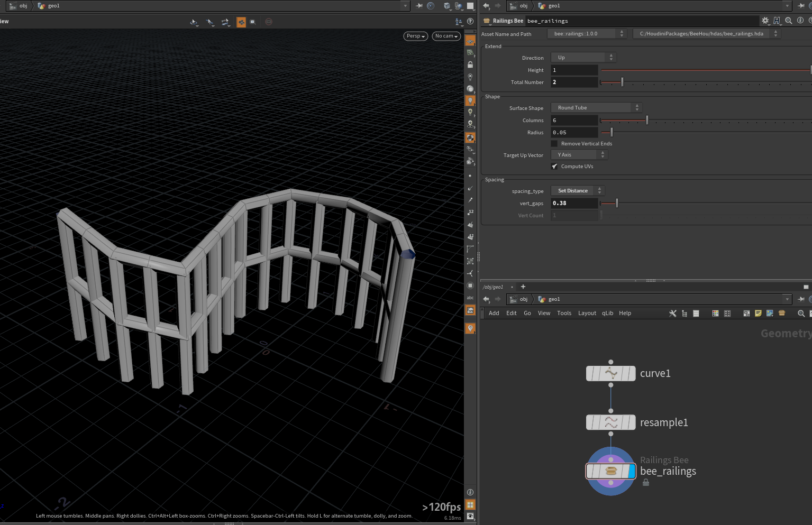Open the Edit menu in network editor
The width and height of the screenshot is (812, 525).
(x=512, y=314)
